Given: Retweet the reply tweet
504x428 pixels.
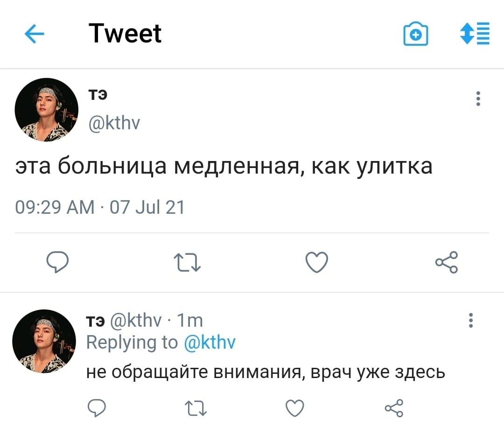Looking at the screenshot, I should click(x=195, y=408).
